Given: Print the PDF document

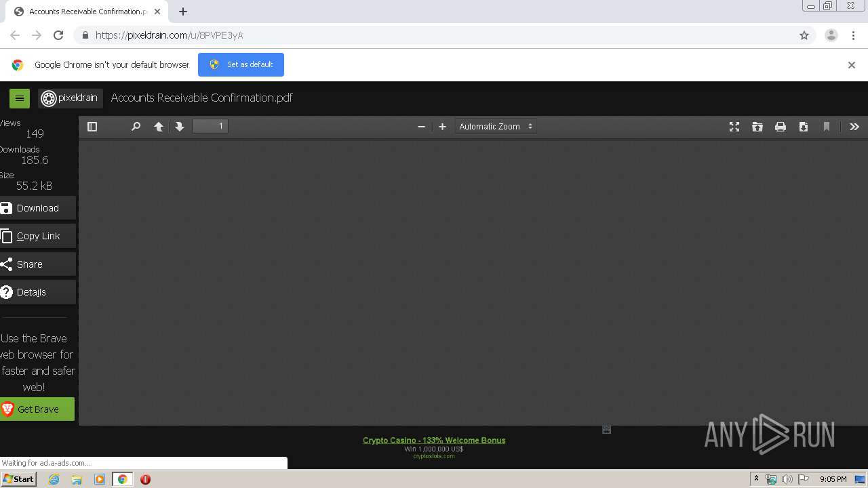Looking at the screenshot, I should 781,127.
